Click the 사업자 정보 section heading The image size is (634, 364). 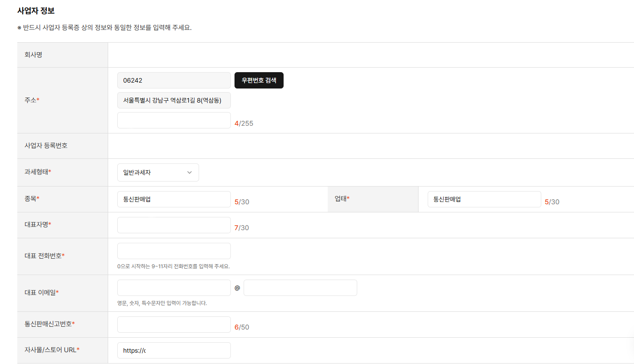(36, 10)
